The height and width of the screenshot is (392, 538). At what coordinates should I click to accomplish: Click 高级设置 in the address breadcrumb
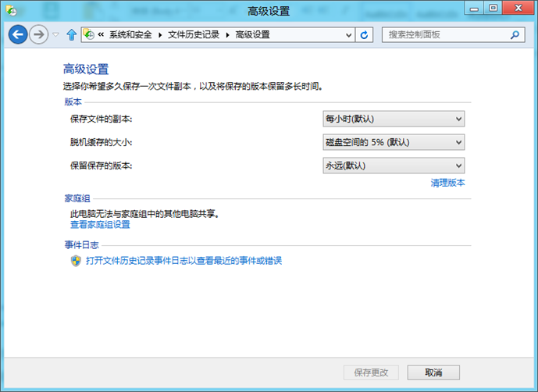252,34
